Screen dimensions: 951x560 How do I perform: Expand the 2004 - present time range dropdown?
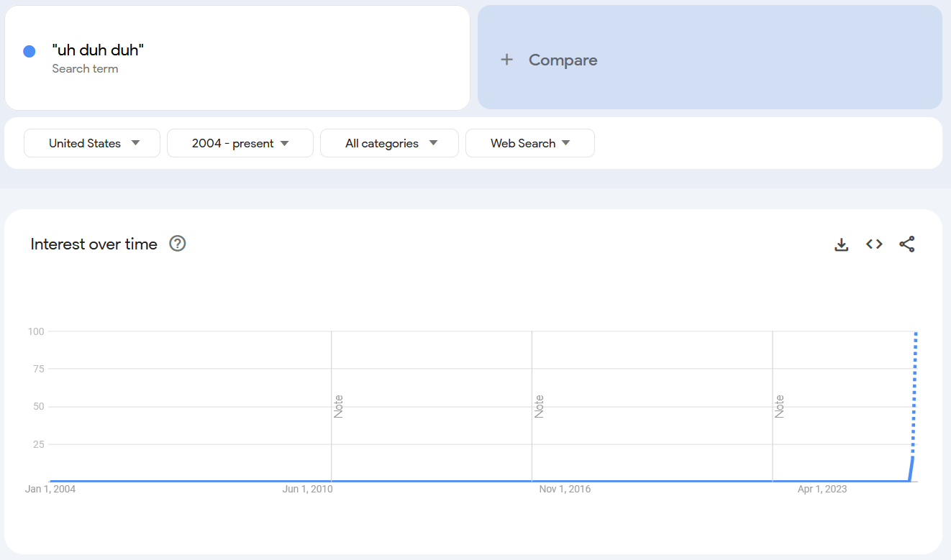click(x=240, y=143)
